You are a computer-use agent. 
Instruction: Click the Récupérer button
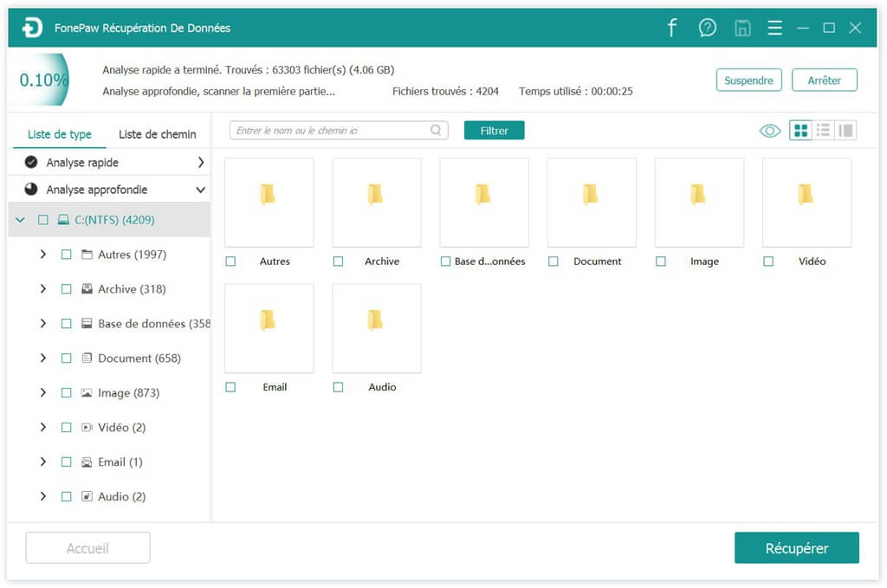[796, 547]
